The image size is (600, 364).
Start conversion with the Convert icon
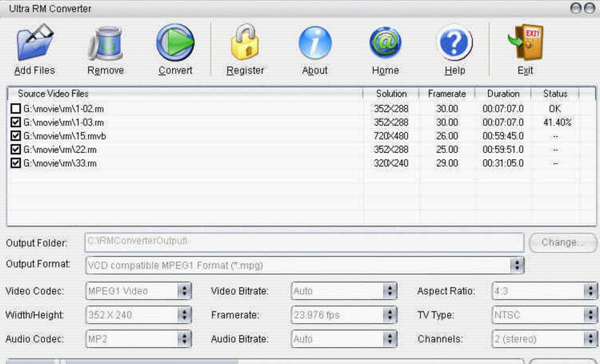[x=175, y=44]
